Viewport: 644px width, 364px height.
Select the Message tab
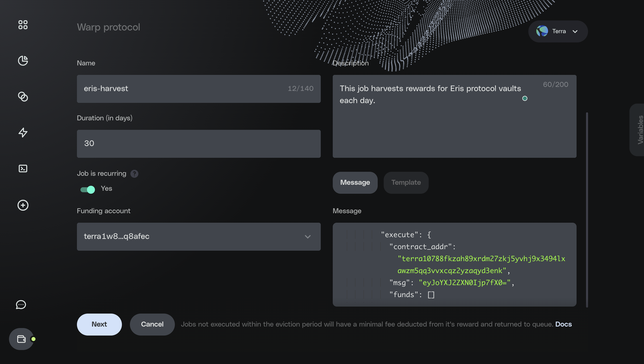tap(355, 182)
